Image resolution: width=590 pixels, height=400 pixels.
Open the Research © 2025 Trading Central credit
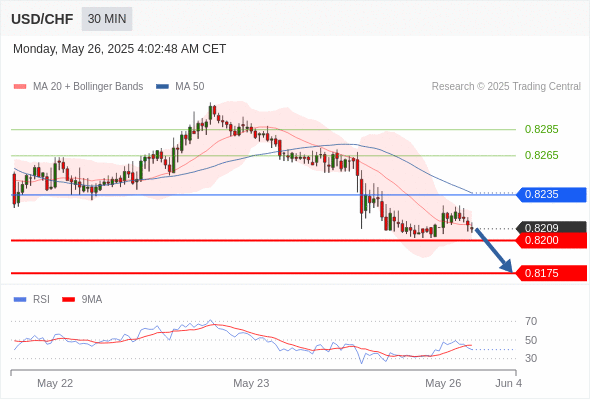[x=506, y=87]
